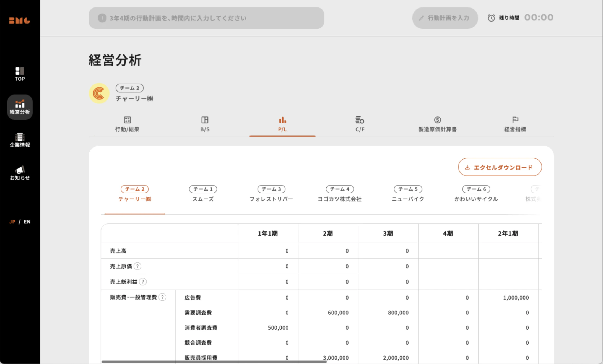603x364 pixels.
Task: Open お知らせ megaphone icon
Action: coord(20,173)
